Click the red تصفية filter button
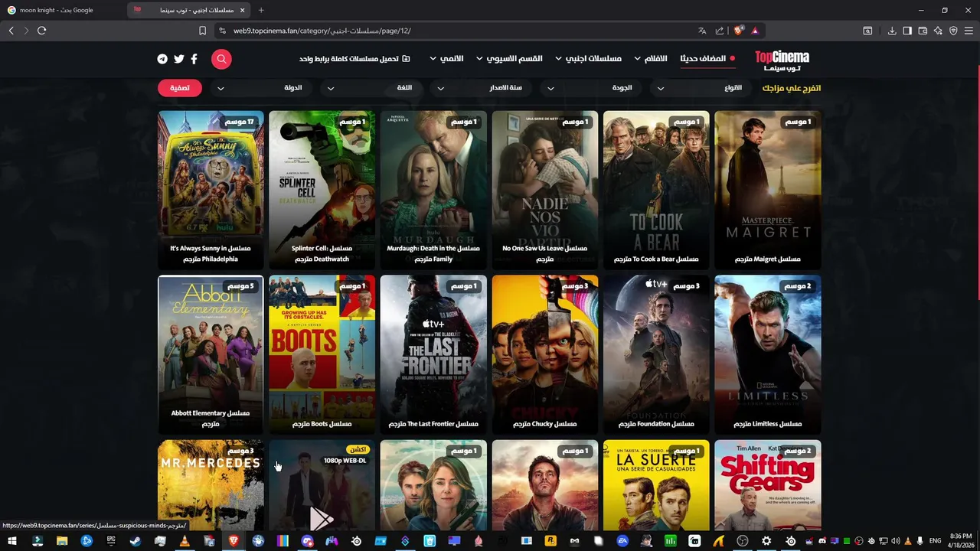This screenshot has height=551, width=980. point(180,88)
